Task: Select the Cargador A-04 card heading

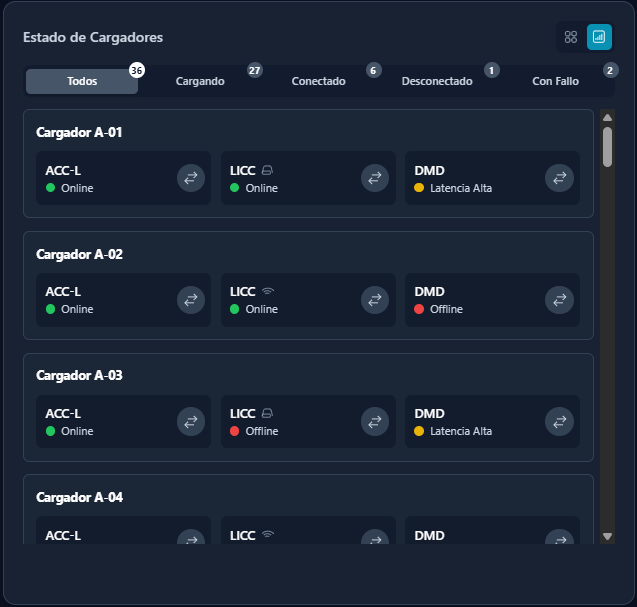Action: coord(79,497)
